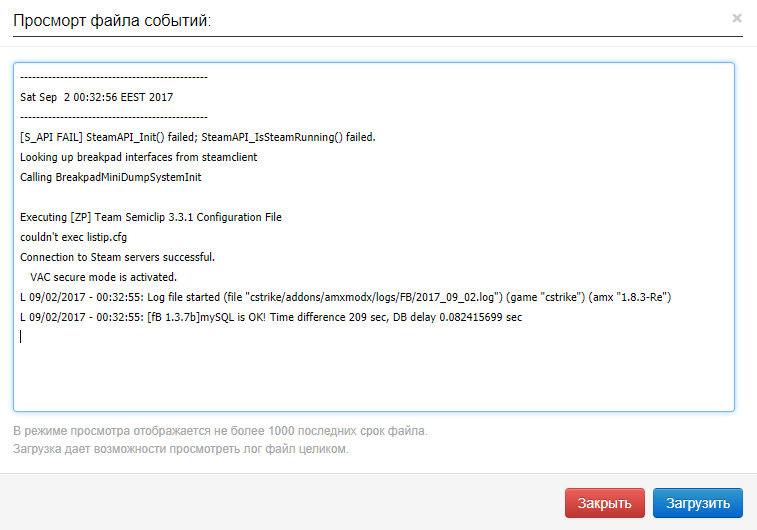Screen dimensions: 757x530
Task: Click the 'Calling BreakpadMiniDumpSystemInit' line
Action: pyautogui.click(x=111, y=177)
